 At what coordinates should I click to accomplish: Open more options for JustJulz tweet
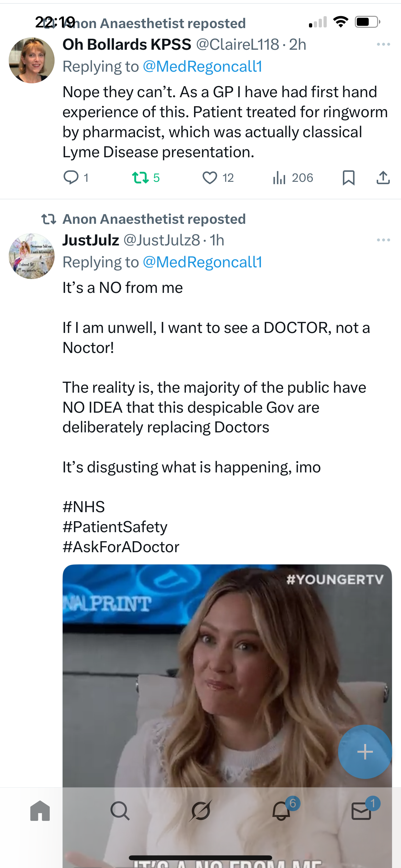[383, 240]
